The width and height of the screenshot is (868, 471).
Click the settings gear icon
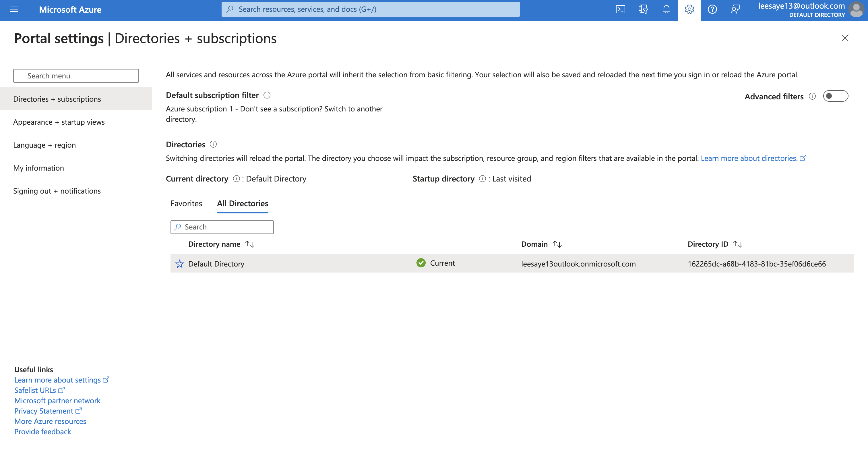pyautogui.click(x=689, y=9)
